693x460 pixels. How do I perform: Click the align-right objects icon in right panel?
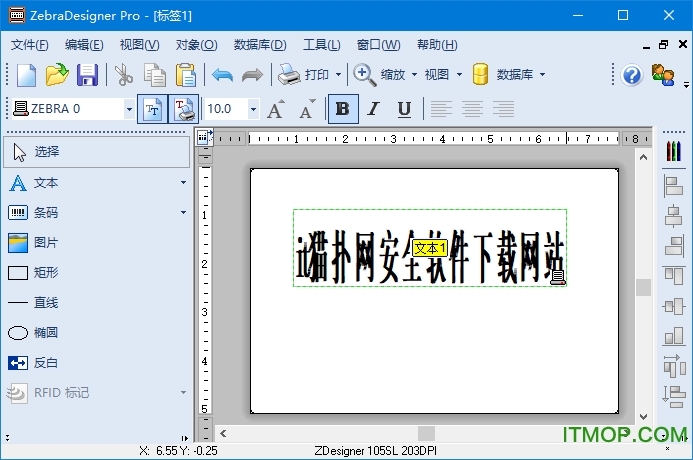point(674,246)
